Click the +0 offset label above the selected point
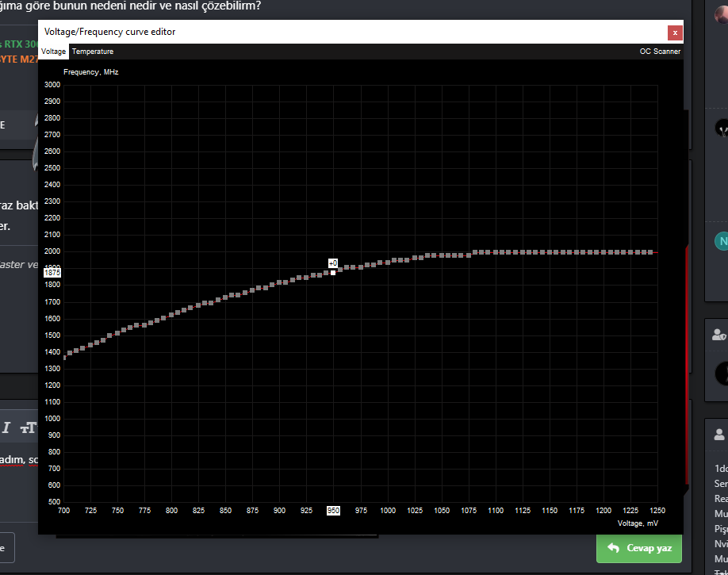This screenshot has height=575, width=728. pos(333,263)
